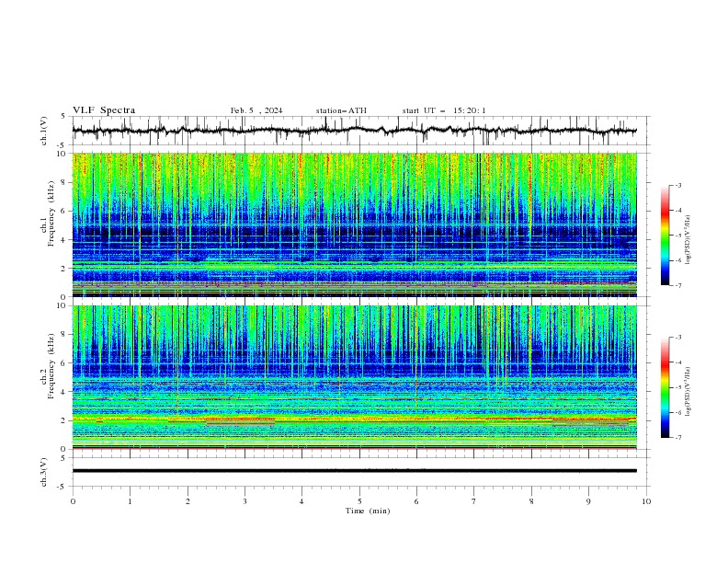Click the '-7' tick on ch.2 color bar
Screen dimensions: 728x563
click(677, 437)
